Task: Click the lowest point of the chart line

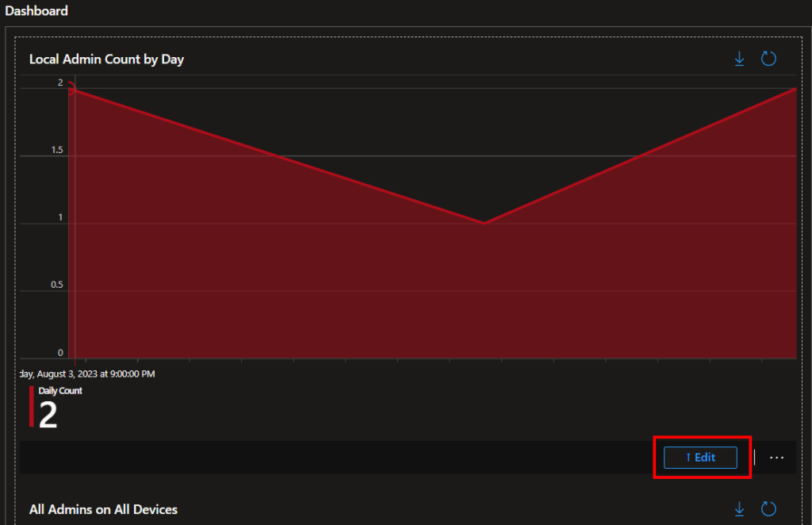Action: [x=483, y=223]
